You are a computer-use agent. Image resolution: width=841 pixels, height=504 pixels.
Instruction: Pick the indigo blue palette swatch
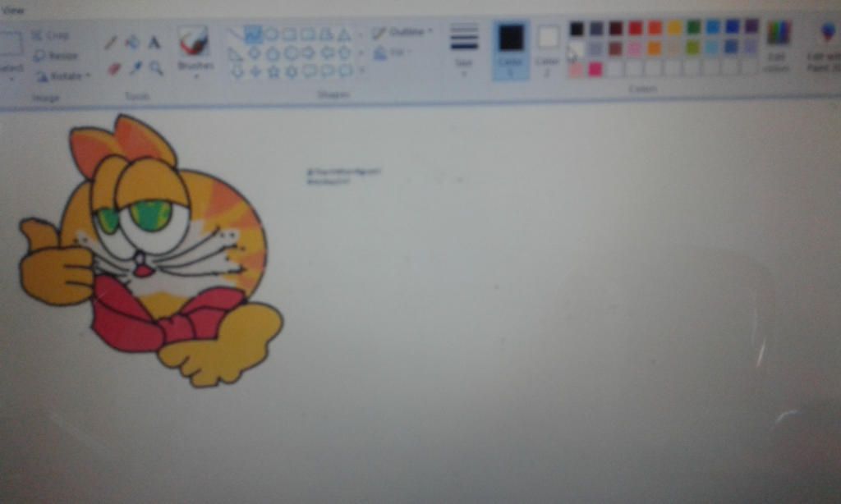pyautogui.click(x=733, y=26)
